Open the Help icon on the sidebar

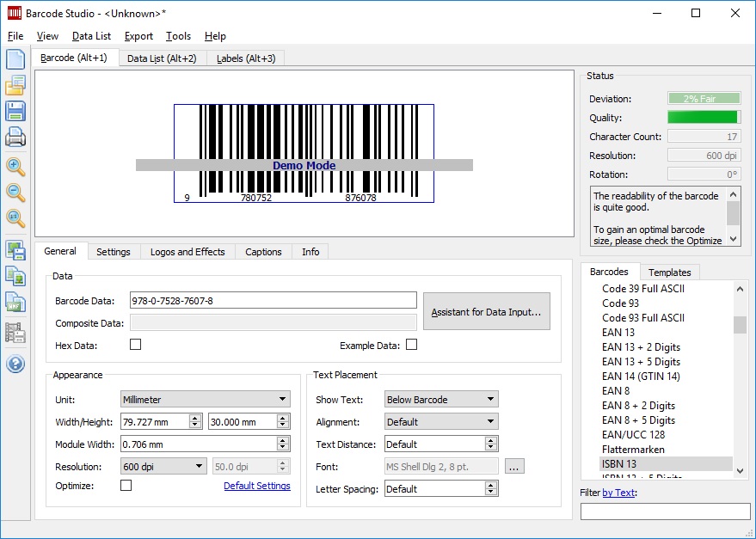point(15,364)
